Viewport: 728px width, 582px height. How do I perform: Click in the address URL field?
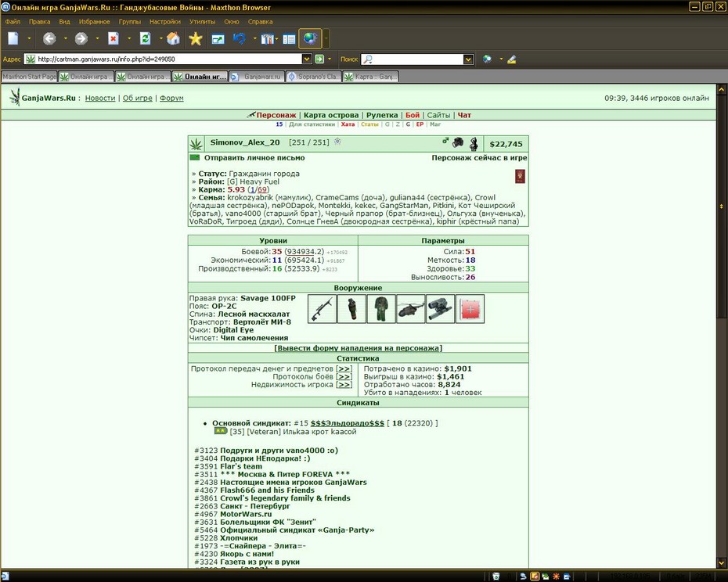click(168, 59)
